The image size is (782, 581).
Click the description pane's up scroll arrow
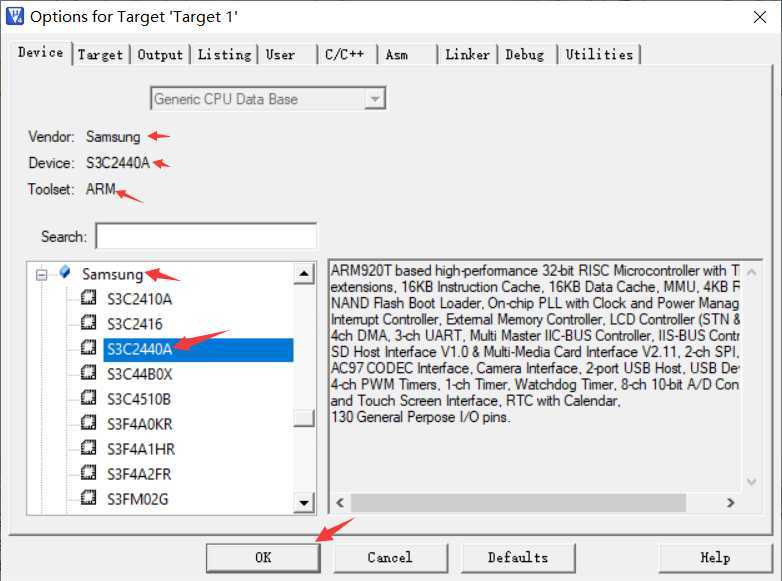point(752,272)
